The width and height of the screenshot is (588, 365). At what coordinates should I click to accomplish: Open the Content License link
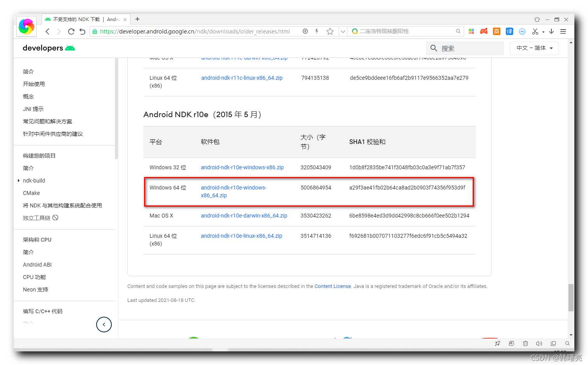(x=333, y=286)
